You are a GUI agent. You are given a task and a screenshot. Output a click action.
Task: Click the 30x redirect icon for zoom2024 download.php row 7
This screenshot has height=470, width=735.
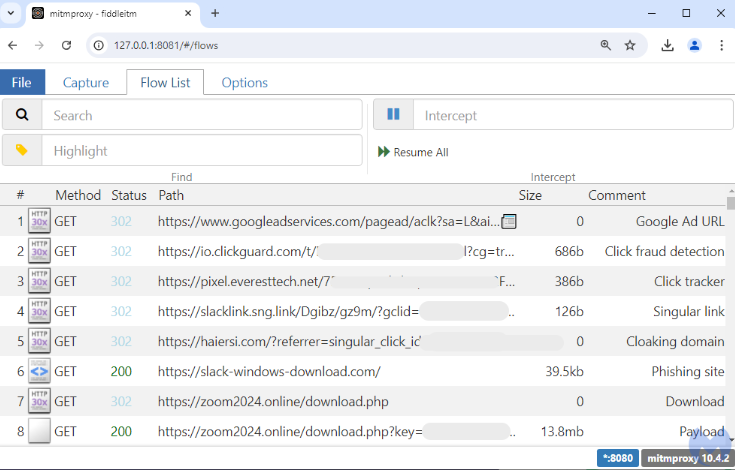click(39, 401)
